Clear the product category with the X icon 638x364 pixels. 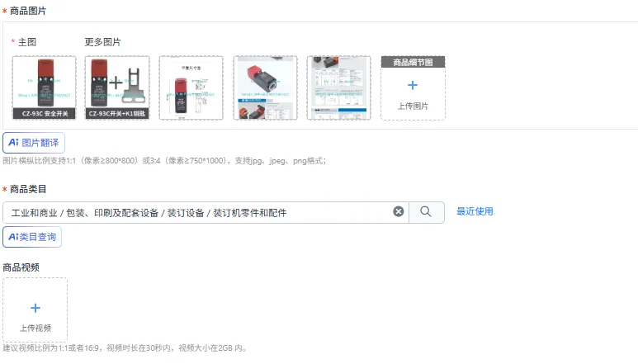399,211
